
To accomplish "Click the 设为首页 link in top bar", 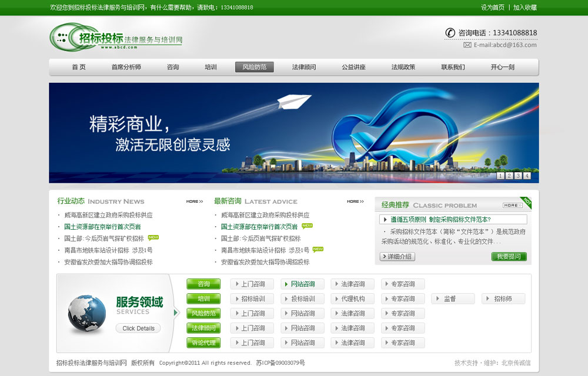I will (493, 8).
